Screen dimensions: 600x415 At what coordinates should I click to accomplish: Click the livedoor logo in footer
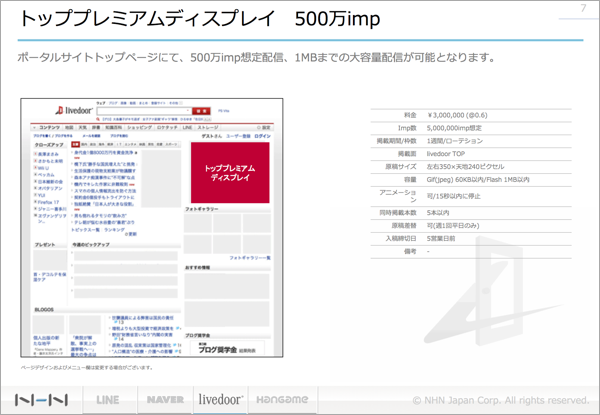tap(221, 399)
